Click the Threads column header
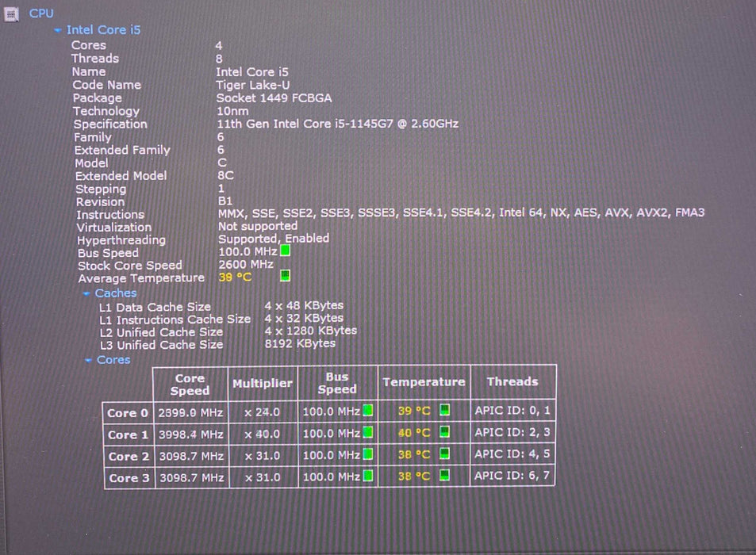Image resolution: width=756 pixels, height=555 pixels. (x=512, y=381)
